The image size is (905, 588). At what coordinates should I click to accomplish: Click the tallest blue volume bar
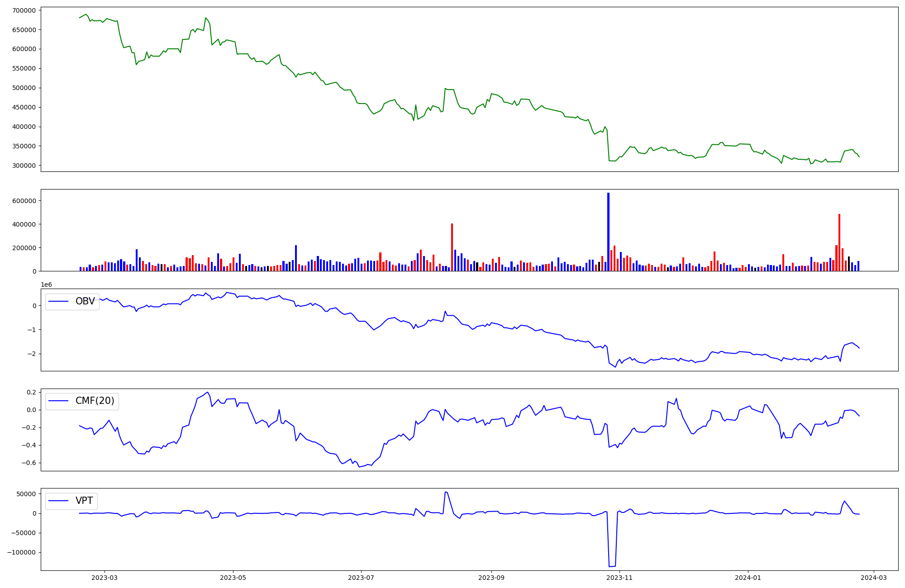point(608,232)
